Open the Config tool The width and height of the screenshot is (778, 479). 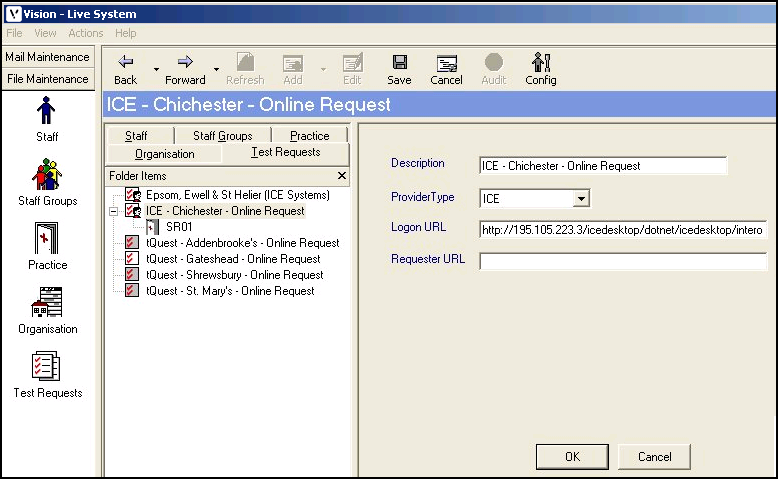(541, 62)
